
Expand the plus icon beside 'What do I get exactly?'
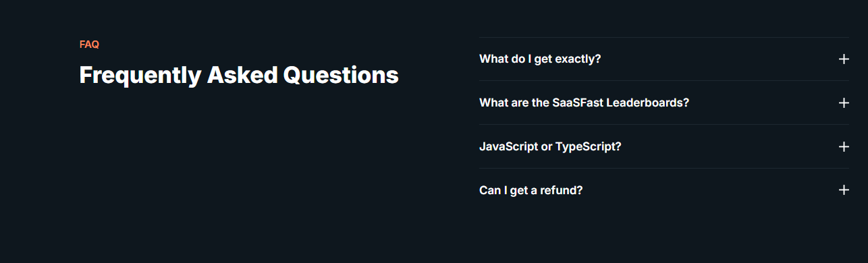[x=843, y=59]
